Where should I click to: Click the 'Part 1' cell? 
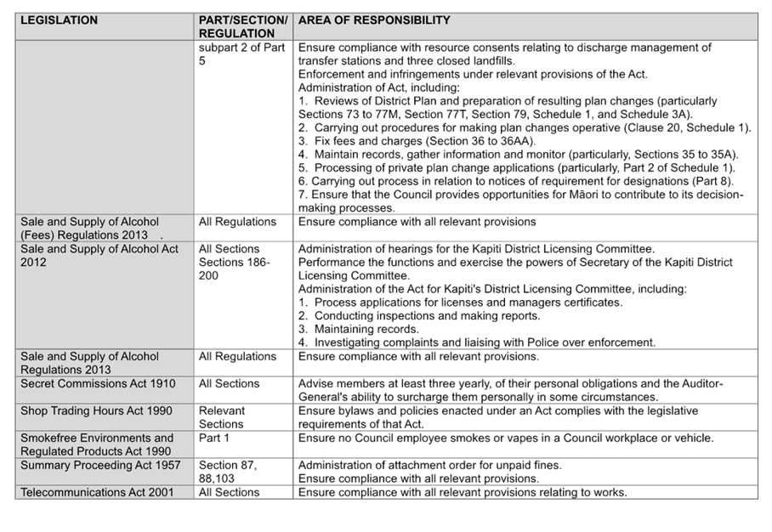243,444
